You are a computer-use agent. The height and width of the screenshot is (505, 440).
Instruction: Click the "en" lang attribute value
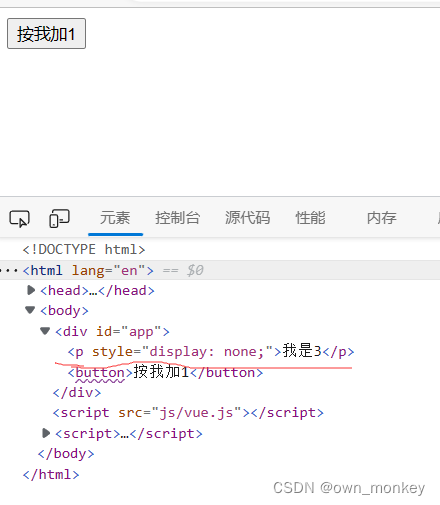tap(129, 270)
